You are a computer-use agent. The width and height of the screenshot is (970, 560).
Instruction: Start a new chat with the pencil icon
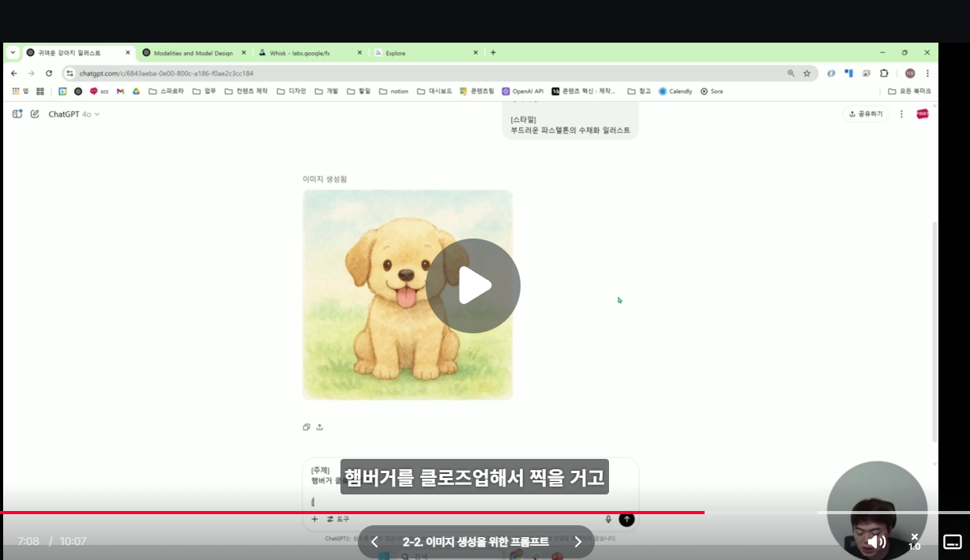tap(35, 114)
